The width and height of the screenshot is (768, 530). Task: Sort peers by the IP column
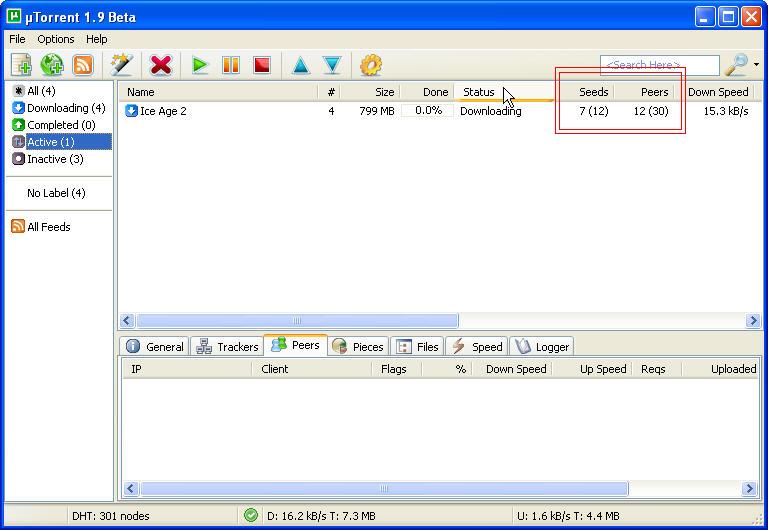187,369
